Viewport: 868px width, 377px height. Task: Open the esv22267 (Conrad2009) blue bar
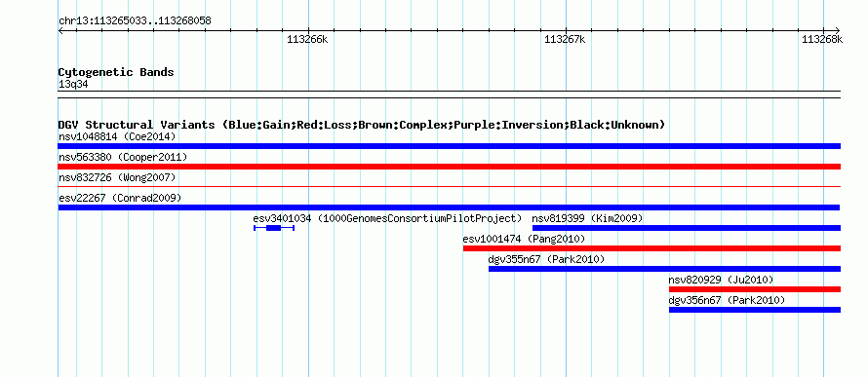(x=449, y=207)
